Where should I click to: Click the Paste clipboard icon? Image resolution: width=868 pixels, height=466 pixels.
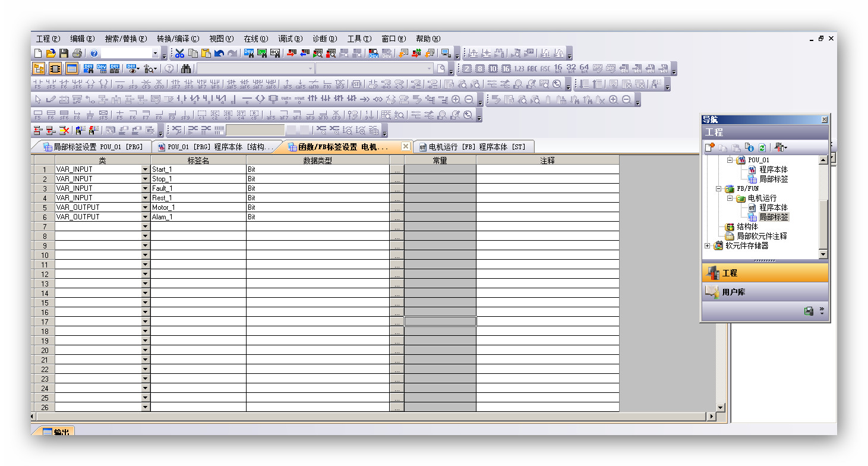point(206,53)
